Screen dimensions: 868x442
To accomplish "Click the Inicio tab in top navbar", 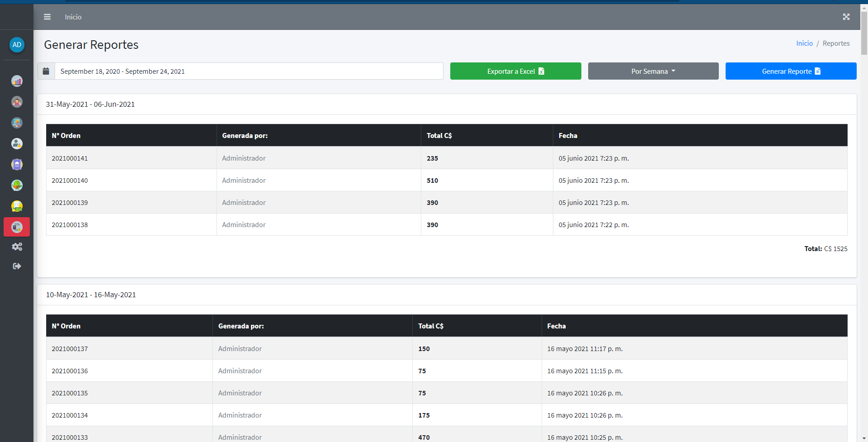I will pyautogui.click(x=73, y=17).
